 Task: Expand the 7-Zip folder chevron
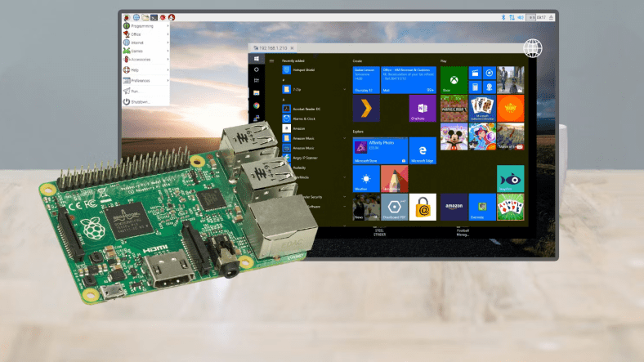(x=344, y=89)
